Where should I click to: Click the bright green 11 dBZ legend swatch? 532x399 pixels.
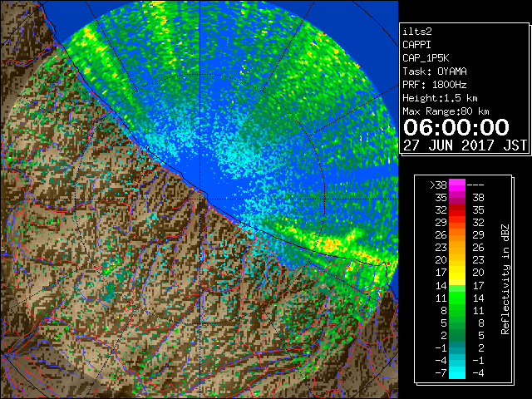point(457,298)
